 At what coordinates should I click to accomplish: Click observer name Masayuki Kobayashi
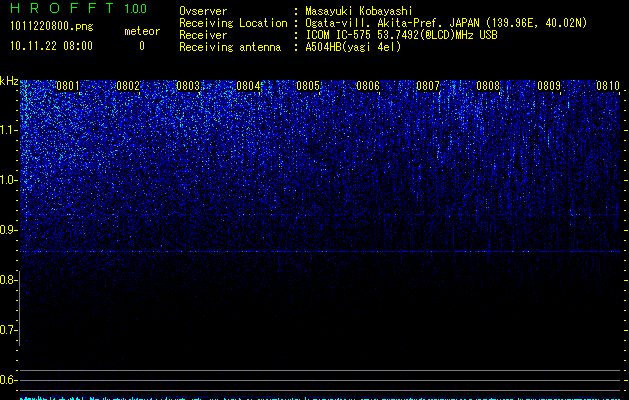coord(359,11)
